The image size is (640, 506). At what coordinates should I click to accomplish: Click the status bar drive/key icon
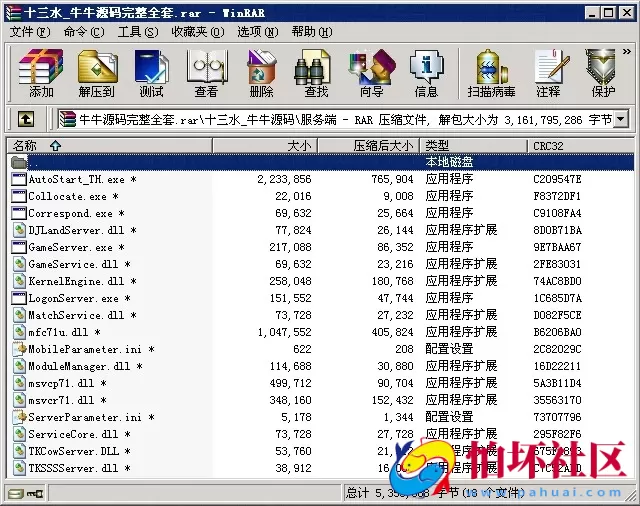[x=25, y=494]
